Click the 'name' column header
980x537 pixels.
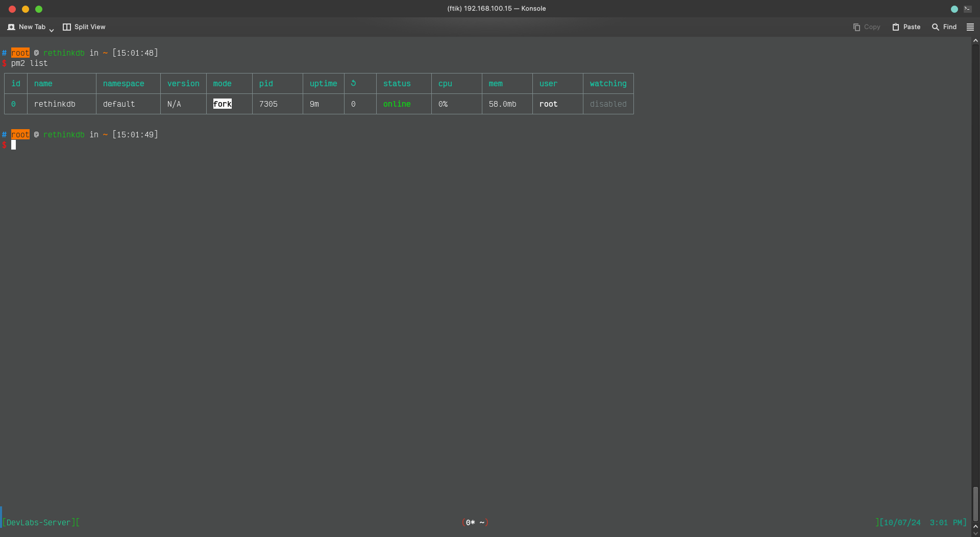43,84
